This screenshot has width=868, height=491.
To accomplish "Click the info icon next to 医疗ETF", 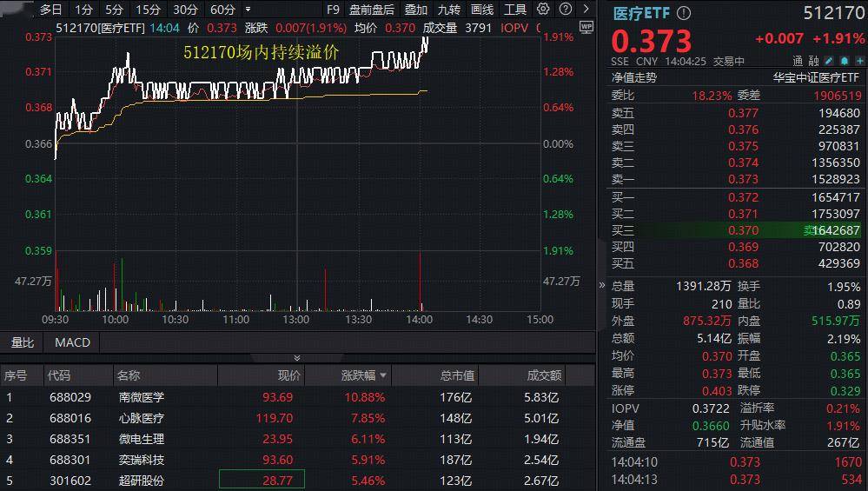I will click(684, 13).
